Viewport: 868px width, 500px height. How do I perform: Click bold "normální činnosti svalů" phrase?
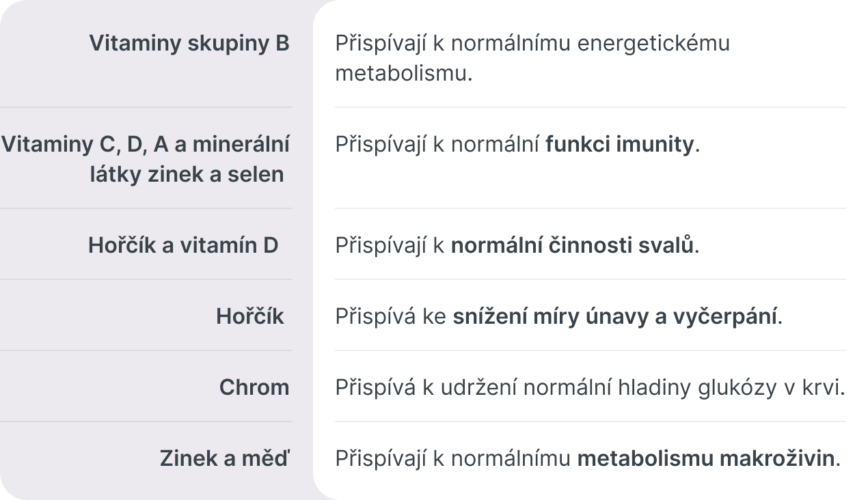point(572,245)
